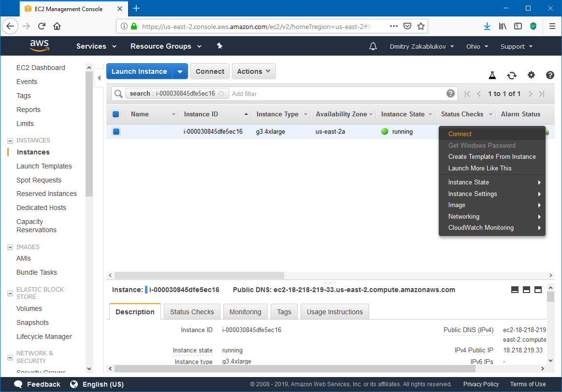Image resolution: width=562 pixels, height=392 pixels.
Task: Open the Support menu
Action: (517, 46)
